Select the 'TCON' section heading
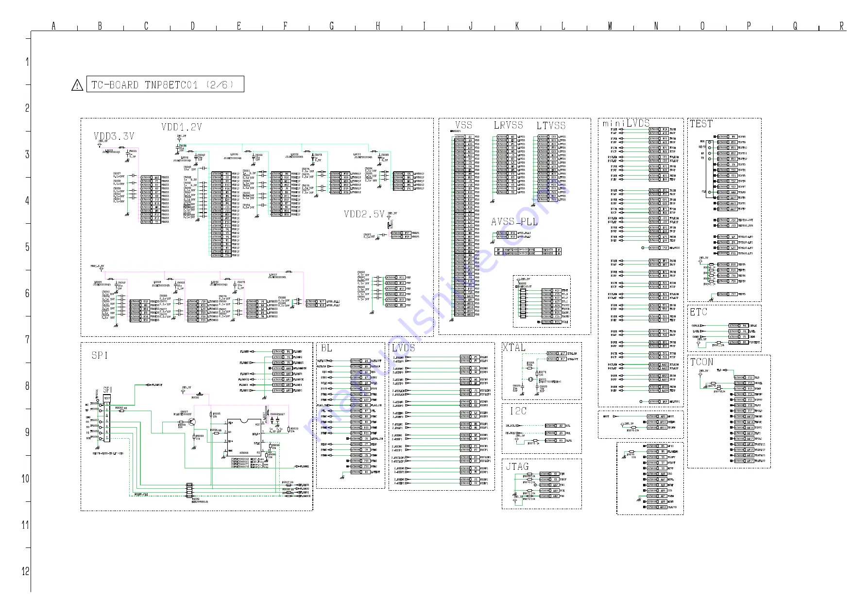The image size is (868, 613). tap(702, 362)
